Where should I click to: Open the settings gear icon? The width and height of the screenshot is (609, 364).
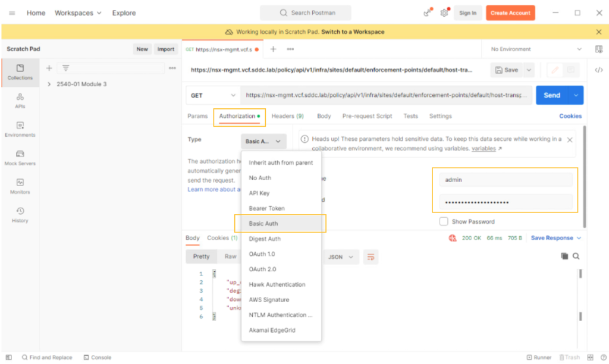point(444,13)
